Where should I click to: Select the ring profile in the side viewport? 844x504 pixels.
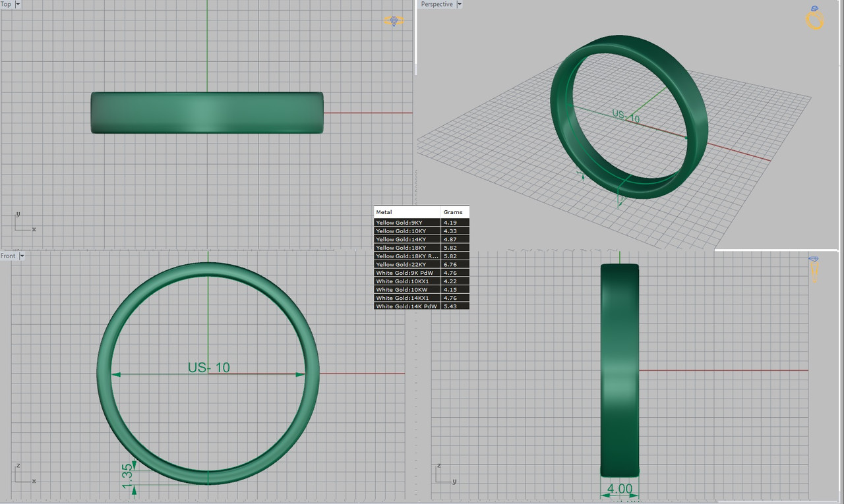(619, 370)
